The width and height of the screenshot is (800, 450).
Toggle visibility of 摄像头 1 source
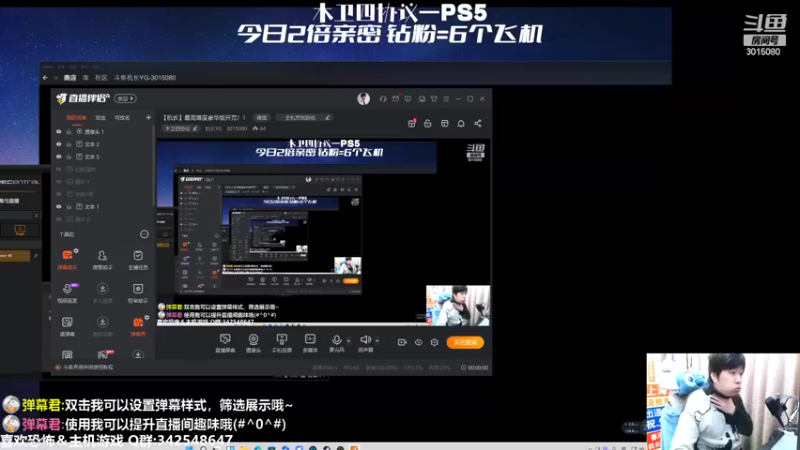click(x=59, y=132)
